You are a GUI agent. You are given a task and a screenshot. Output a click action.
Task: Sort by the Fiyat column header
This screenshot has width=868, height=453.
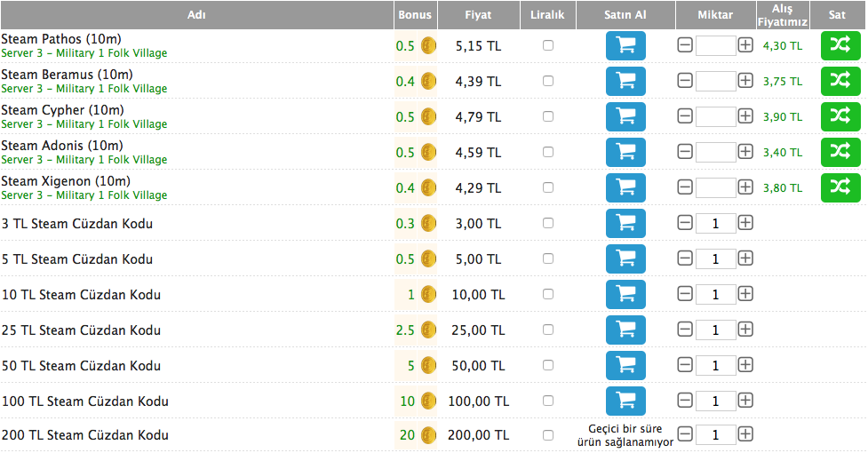pyautogui.click(x=478, y=15)
